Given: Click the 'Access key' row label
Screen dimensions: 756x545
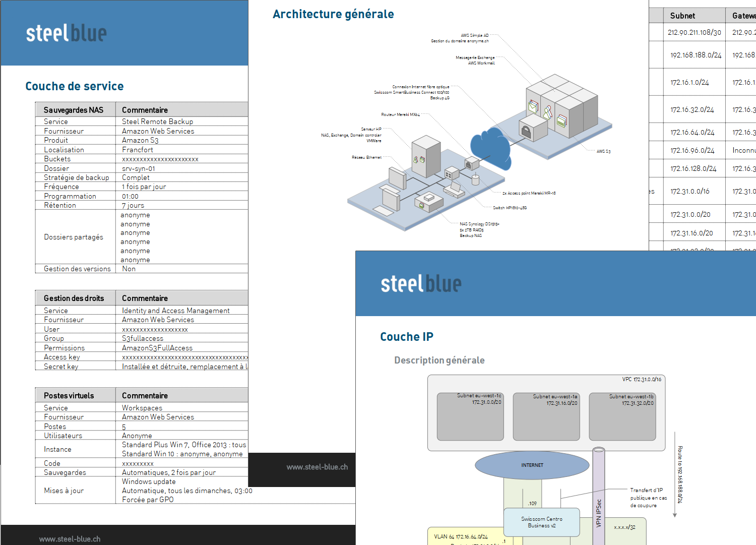Looking at the screenshot, I should (61, 357).
